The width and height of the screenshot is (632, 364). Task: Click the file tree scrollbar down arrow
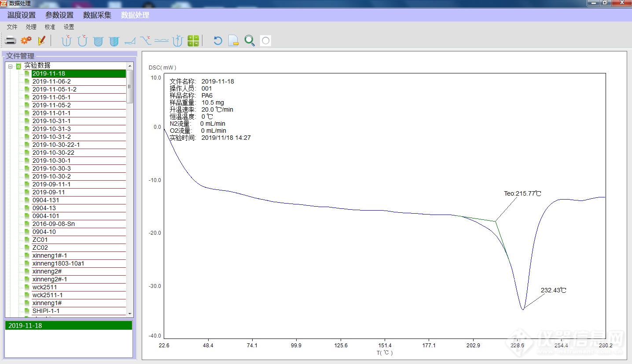129,313
